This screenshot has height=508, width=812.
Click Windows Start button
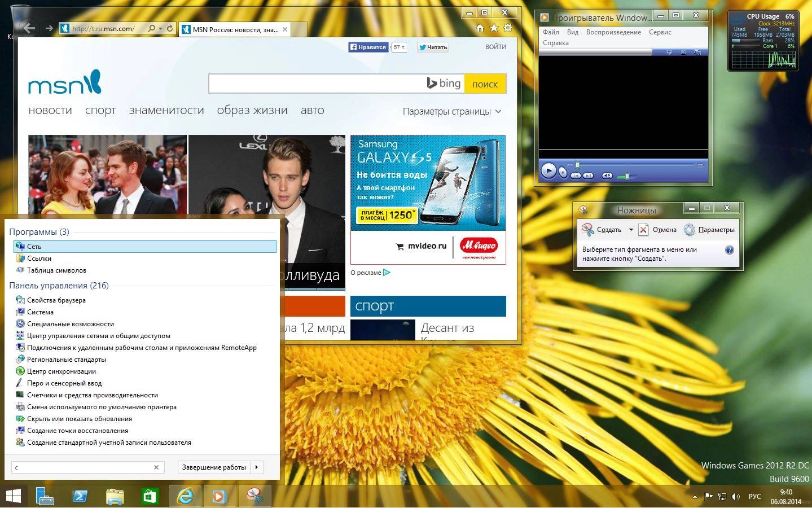coord(14,497)
